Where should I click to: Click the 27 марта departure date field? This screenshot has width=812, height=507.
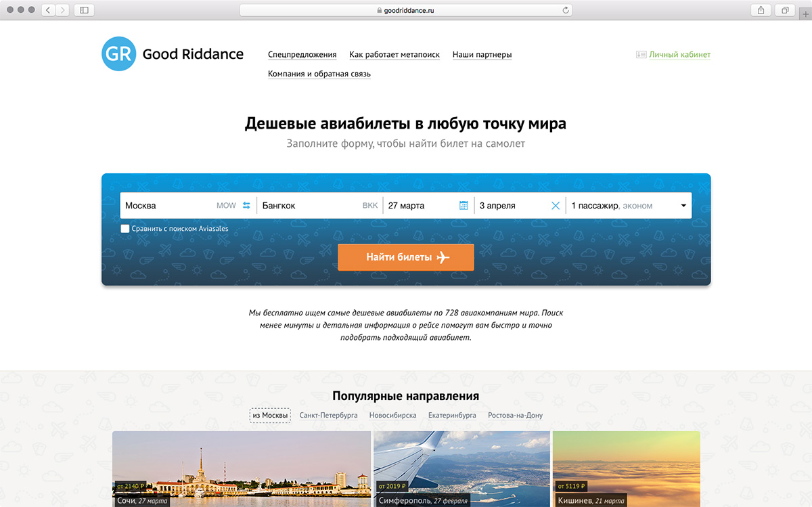tap(429, 206)
